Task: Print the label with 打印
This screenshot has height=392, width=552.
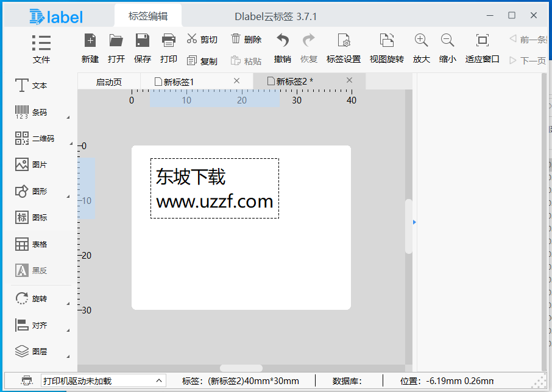Action: click(x=169, y=48)
